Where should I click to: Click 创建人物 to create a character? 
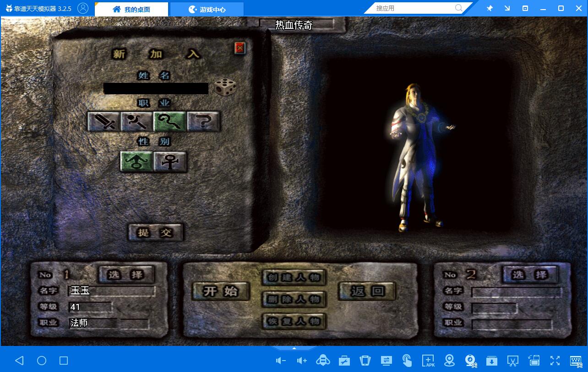click(294, 277)
